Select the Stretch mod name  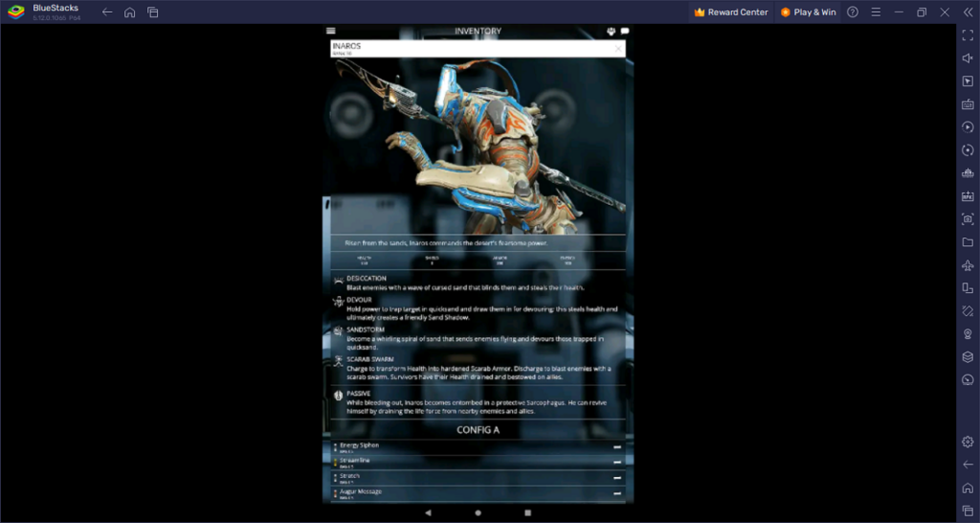pos(350,475)
